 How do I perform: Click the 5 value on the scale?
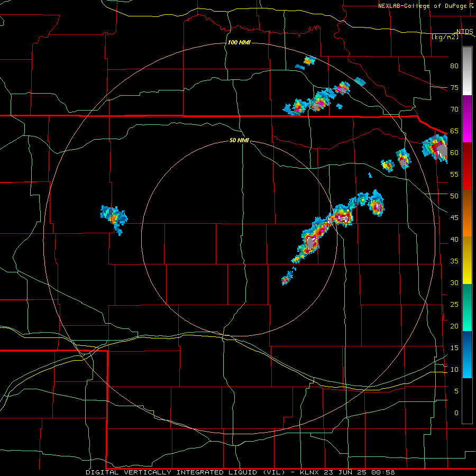(x=456, y=391)
